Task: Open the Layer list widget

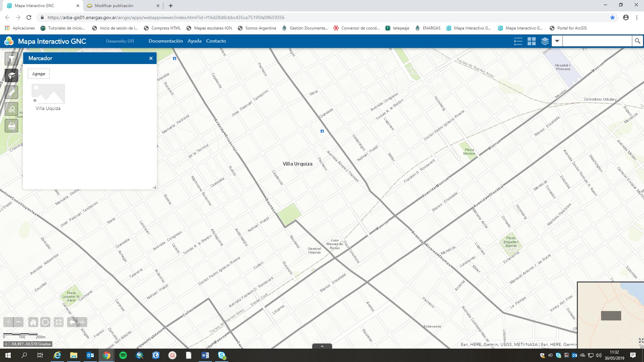Action: pyautogui.click(x=545, y=41)
